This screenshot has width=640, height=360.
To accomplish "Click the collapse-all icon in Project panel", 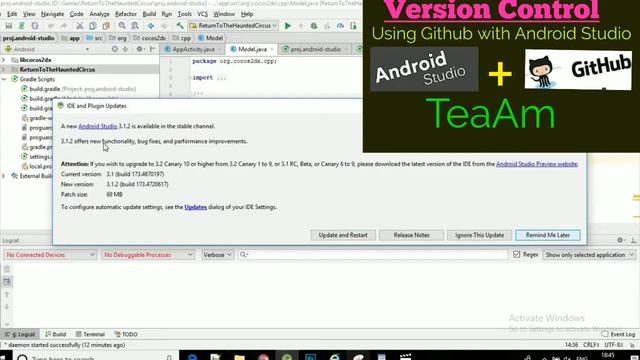I will [x=125, y=49].
